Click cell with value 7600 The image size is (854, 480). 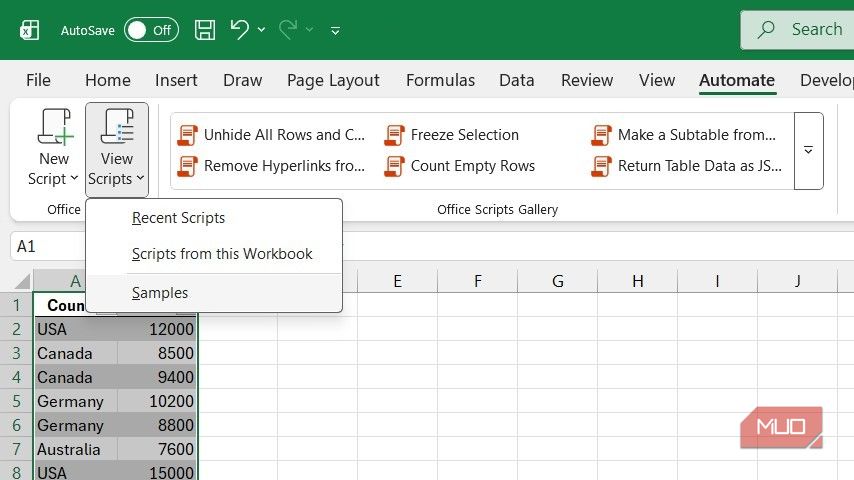point(157,449)
